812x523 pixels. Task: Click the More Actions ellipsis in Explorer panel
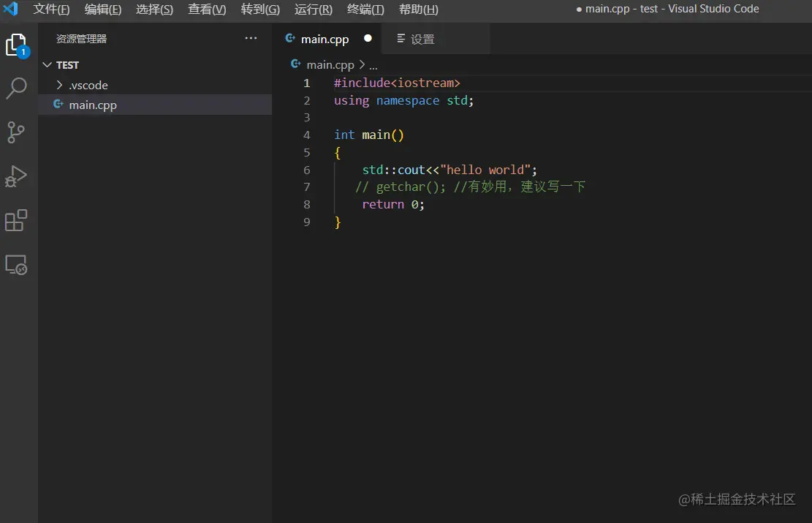[x=251, y=38]
